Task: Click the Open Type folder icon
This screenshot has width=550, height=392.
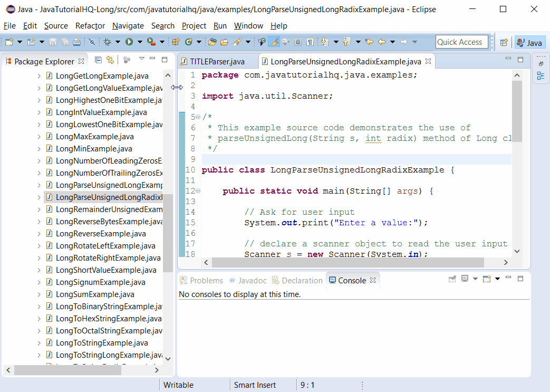Action: pos(212,42)
